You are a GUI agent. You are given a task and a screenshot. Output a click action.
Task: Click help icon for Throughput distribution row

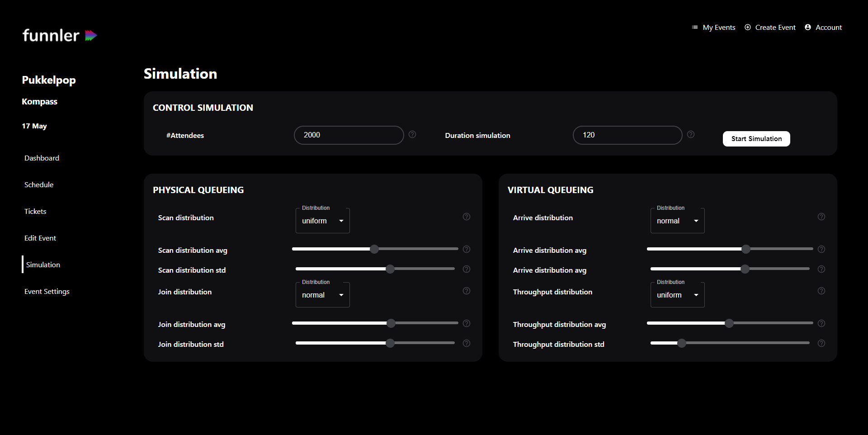coord(821,291)
